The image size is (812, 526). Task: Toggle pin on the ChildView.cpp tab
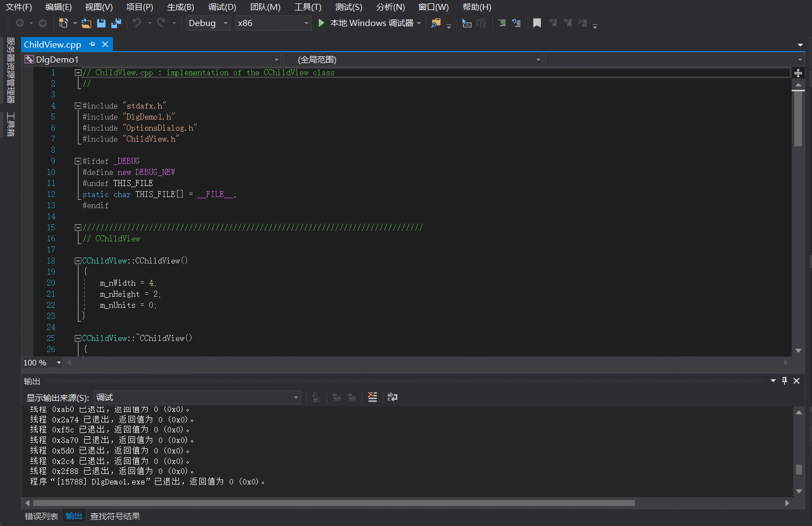92,44
